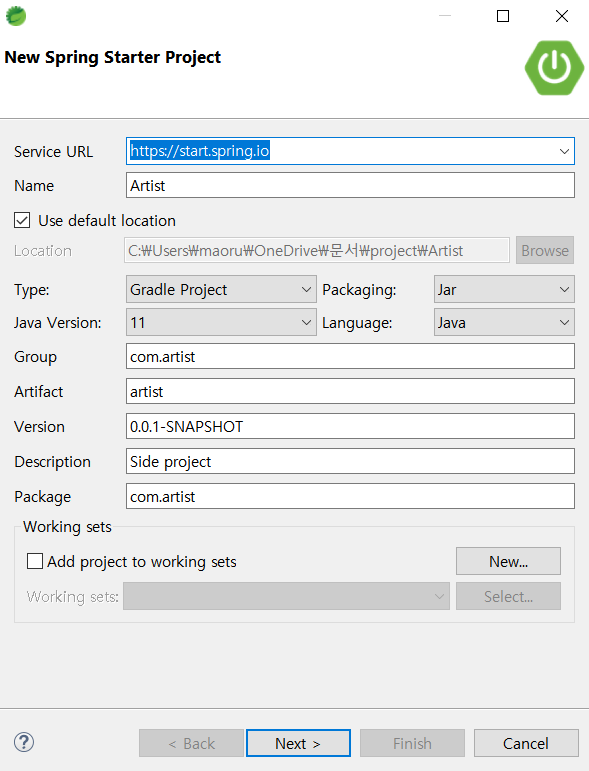
Task: Click the New... working set button
Action: pos(508,561)
